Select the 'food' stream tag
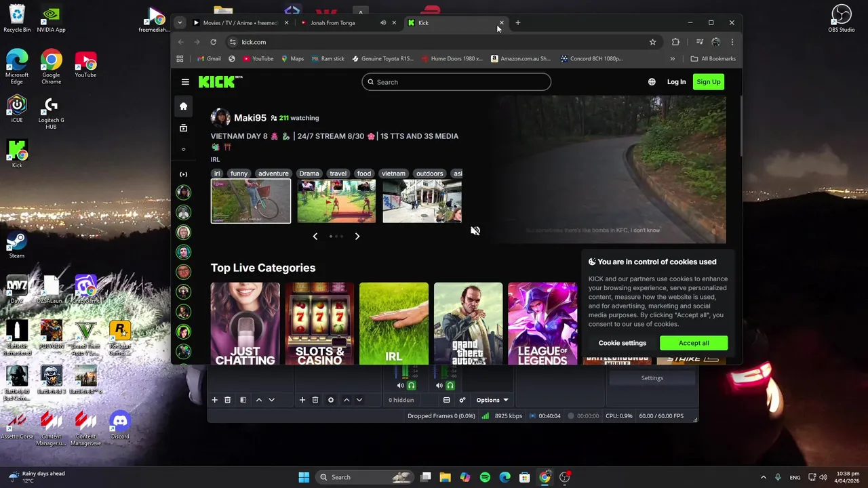This screenshot has height=488, width=868. (x=364, y=174)
